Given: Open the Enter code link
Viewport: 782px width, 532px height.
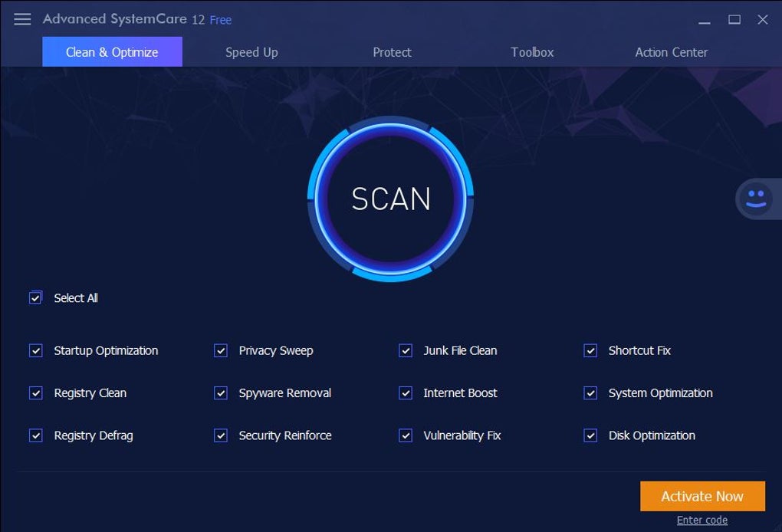Looking at the screenshot, I should 702,520.
